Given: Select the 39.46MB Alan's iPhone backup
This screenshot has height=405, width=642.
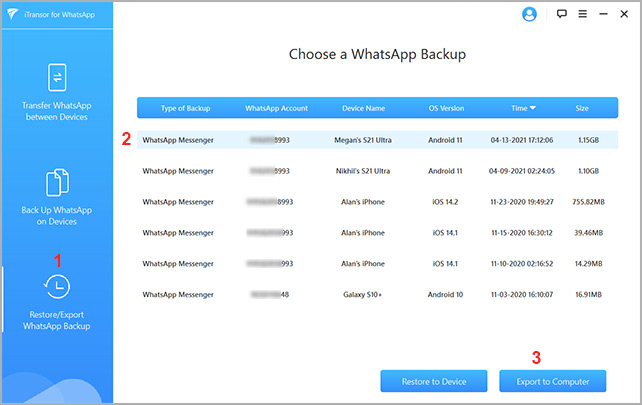Looking at the screenshot, I should 377,233.
